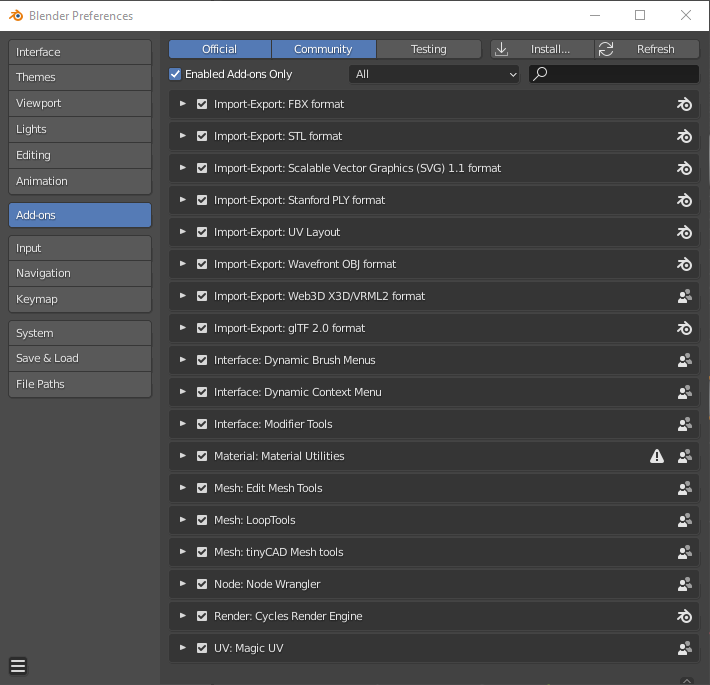Disable the Wavefront OBJ format add-on
This screenshot has height=685, width=710.
202,264
